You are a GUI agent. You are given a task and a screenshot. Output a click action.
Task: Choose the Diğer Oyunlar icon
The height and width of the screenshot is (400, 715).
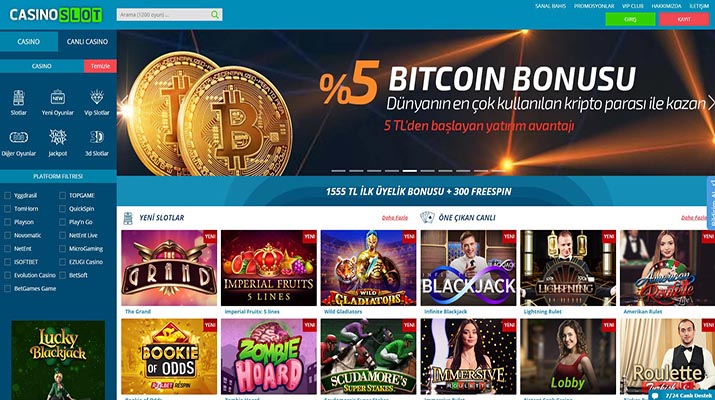(x=18, y=137)
